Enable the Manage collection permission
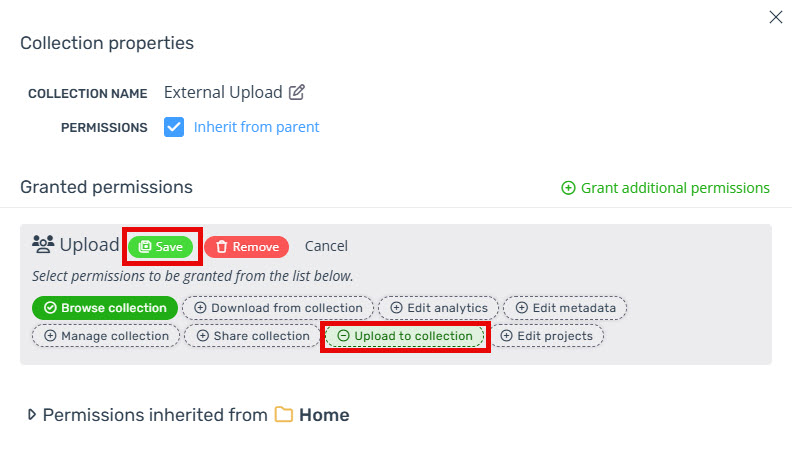This screenshot has height=458, width=792. click(x=106, y=336)
